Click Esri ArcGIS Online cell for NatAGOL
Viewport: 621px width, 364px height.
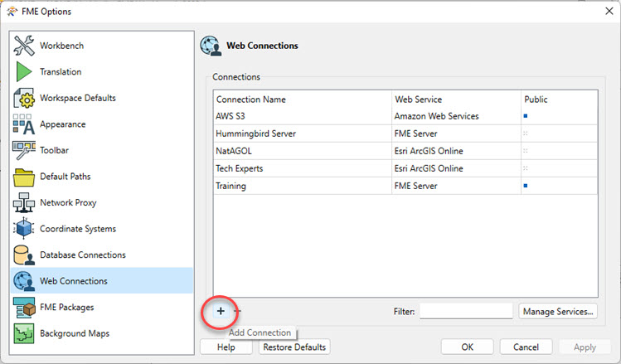[456, 151]
